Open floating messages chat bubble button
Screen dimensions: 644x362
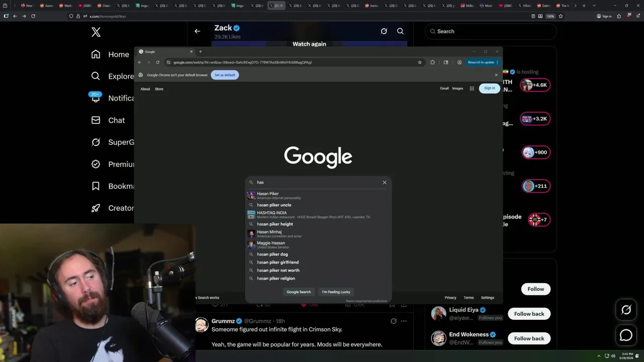click(626, 335)
